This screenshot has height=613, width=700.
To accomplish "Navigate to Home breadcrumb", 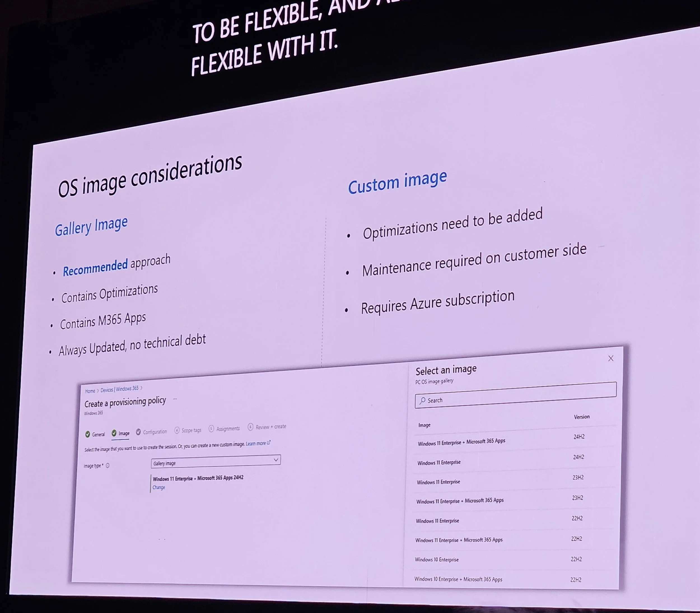I will [90, 391].
